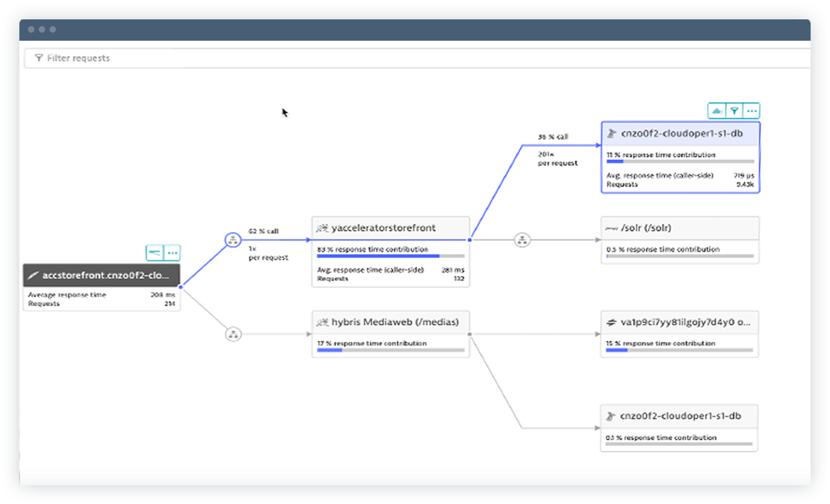Open the ellipsis menu on cnzo0f2-cloudoper1-s1-db node
Screen dimensions: 830x504
tap(752, 110)
